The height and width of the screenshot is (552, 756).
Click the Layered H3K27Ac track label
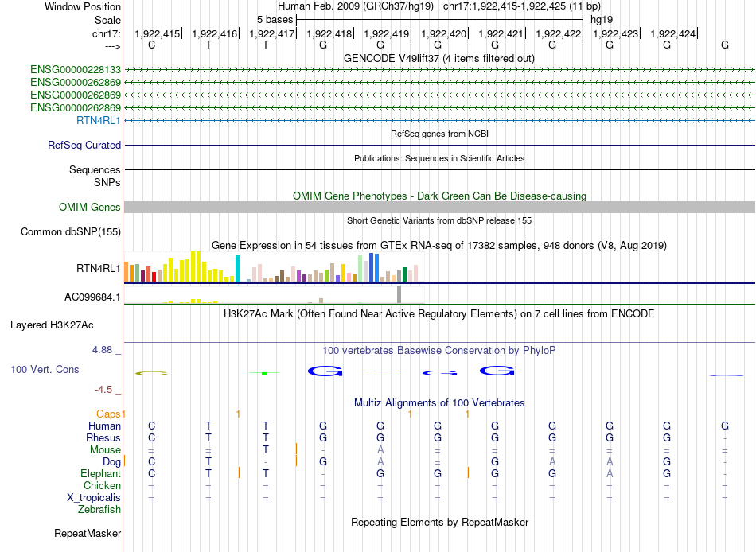pyautogui.click(x=52, y=325)
